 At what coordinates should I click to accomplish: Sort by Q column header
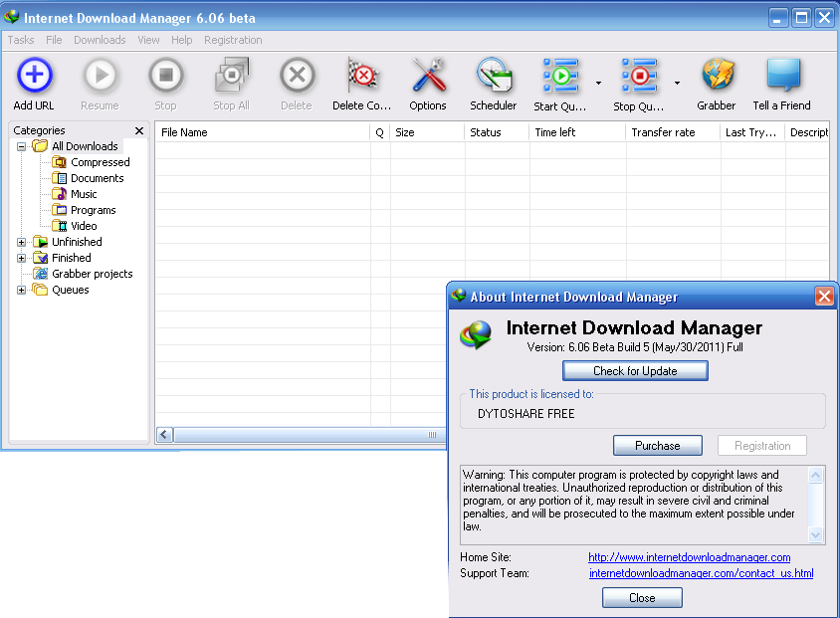tap(380, 132)
